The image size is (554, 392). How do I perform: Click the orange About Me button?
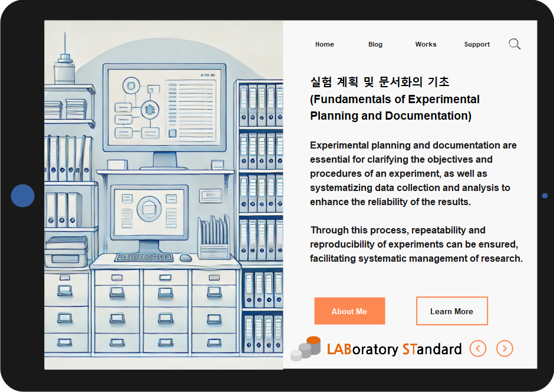(x=349, y=311)
